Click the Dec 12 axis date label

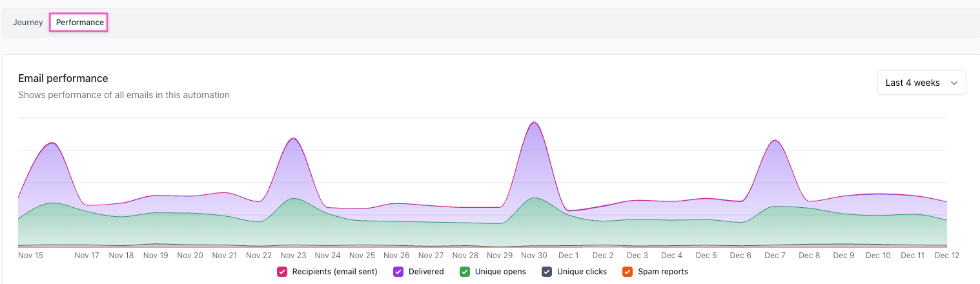[x=946, y=256]
